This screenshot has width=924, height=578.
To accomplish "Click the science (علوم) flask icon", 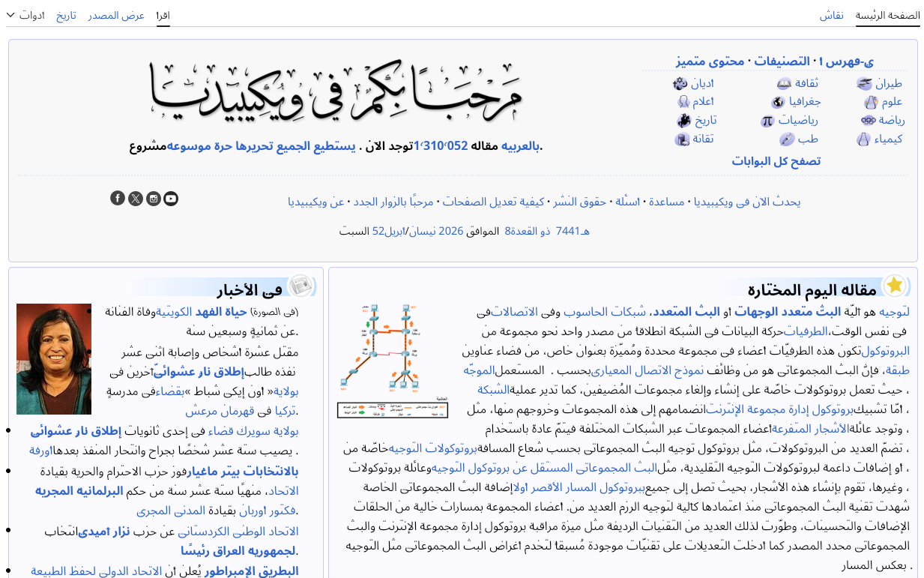I will click(871, 102).
